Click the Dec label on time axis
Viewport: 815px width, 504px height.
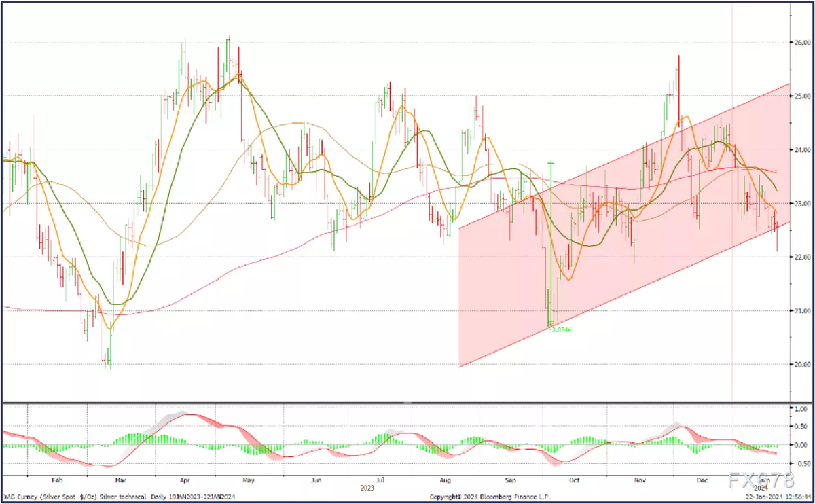click(704, 480)
